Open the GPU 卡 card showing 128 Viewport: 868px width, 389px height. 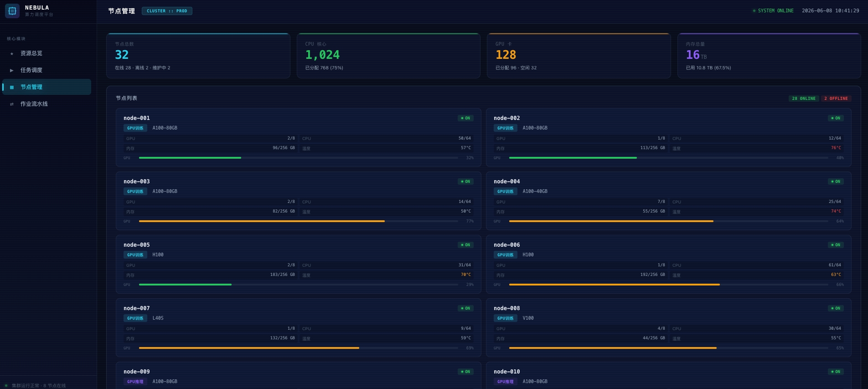[x=579, y=56]
